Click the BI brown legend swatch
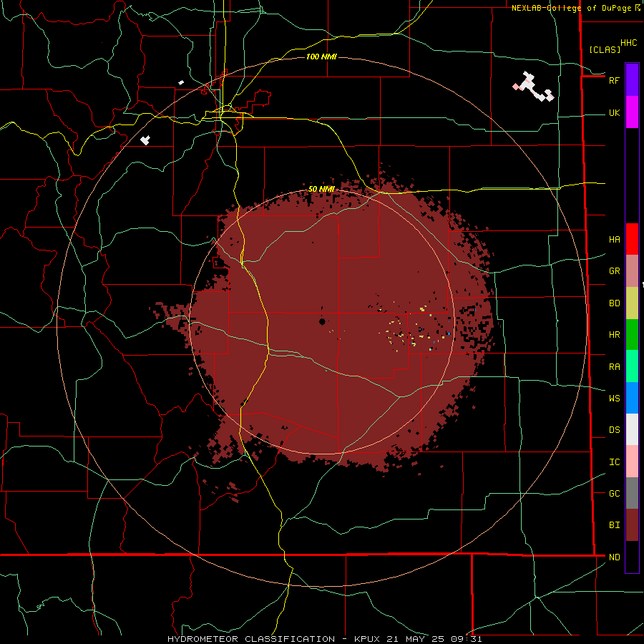Screen dimensions: 644x644 click(x=632, y=525)
